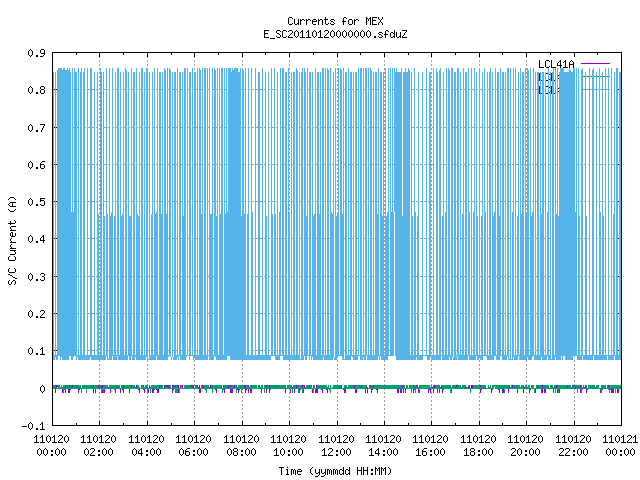640x480 pixels.
Task: Click the 110120 22:00 time tick label
Action: click(x=573, y=446)
